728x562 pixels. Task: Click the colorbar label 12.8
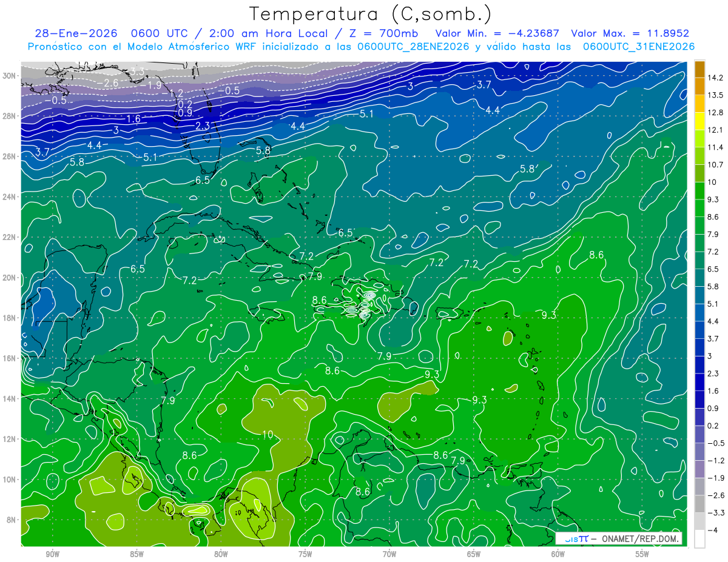coord(716,112)
